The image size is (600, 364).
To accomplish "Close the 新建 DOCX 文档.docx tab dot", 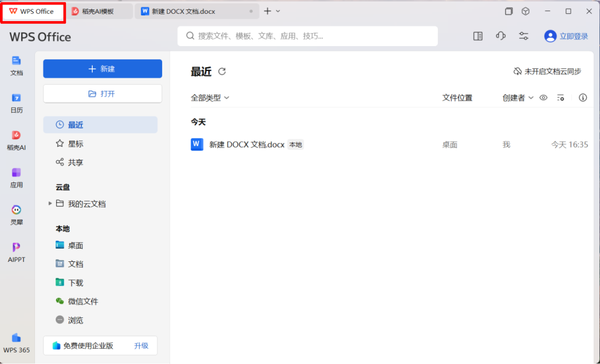I will click(x=251, y=12).
